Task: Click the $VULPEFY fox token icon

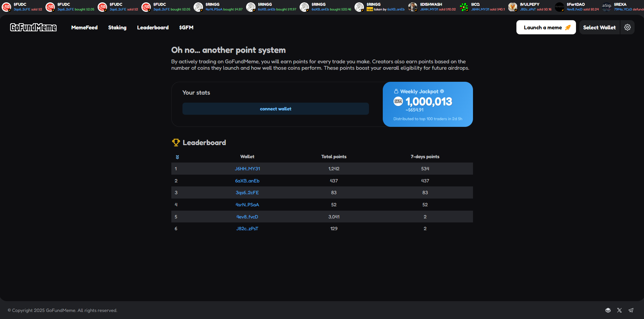Action: (x=513, y=7)
